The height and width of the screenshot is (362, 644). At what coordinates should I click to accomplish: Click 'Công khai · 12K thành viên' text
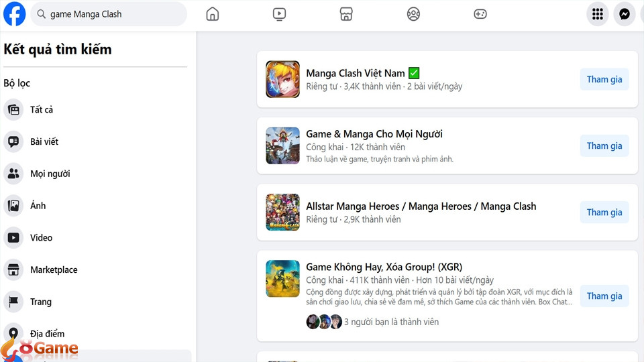[356, 147]
